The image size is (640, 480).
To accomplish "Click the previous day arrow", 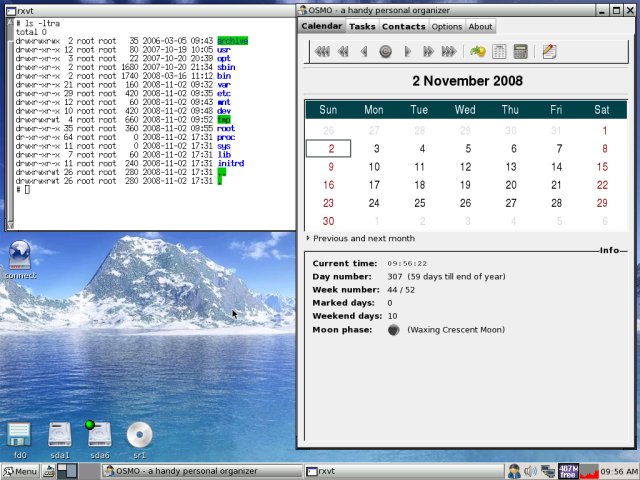I will [x=364, y=51].
